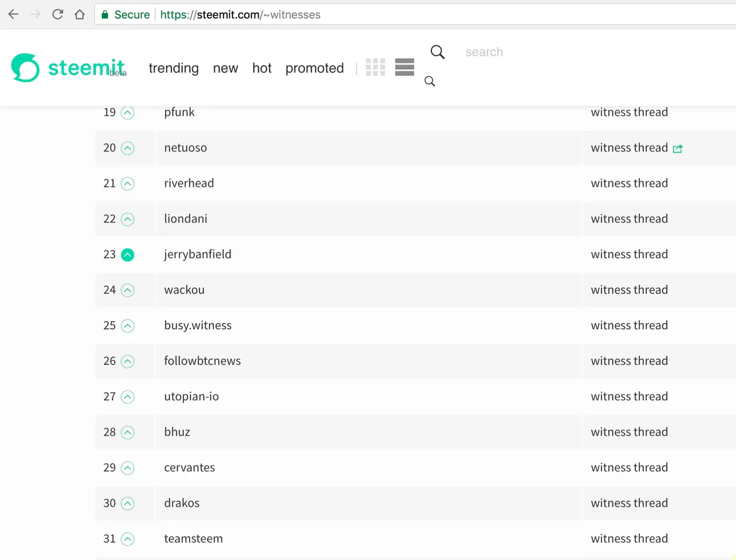Open witness thread for cervantes

[x=629, y=468]
